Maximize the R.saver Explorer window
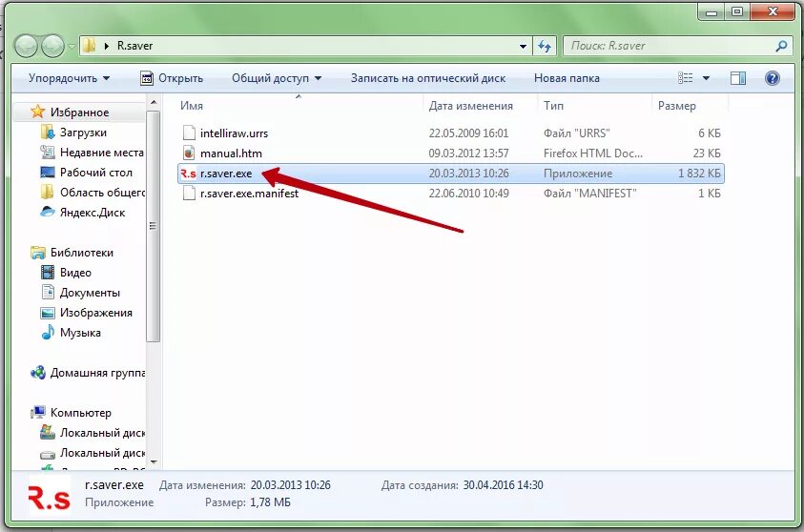This screenshot has width=804, height=532. click(737, 11)
